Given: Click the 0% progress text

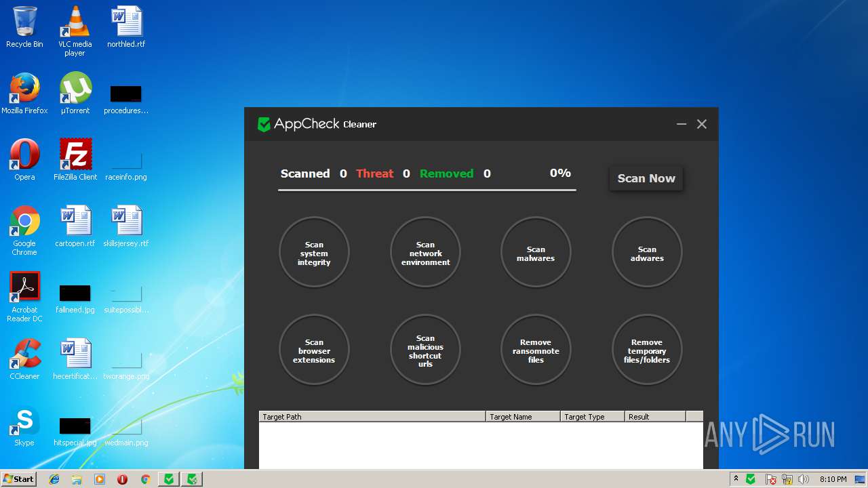Looking at the screenshot, I should point(560,173).
